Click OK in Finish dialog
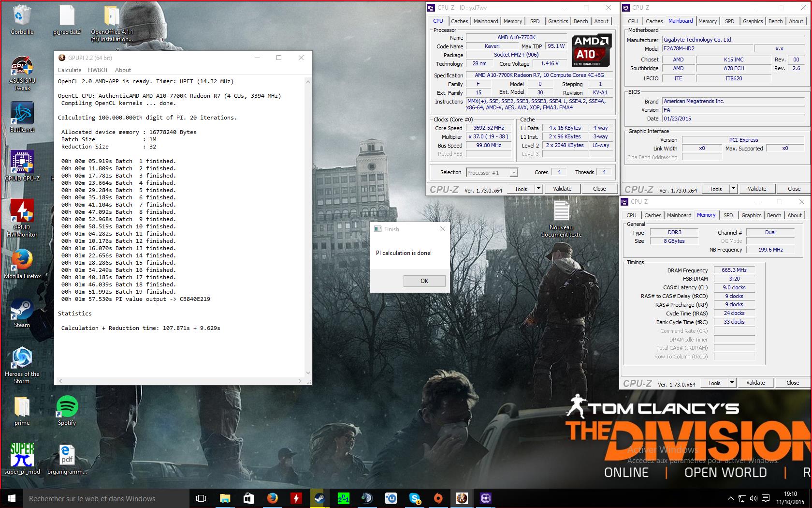 (424, 281)
